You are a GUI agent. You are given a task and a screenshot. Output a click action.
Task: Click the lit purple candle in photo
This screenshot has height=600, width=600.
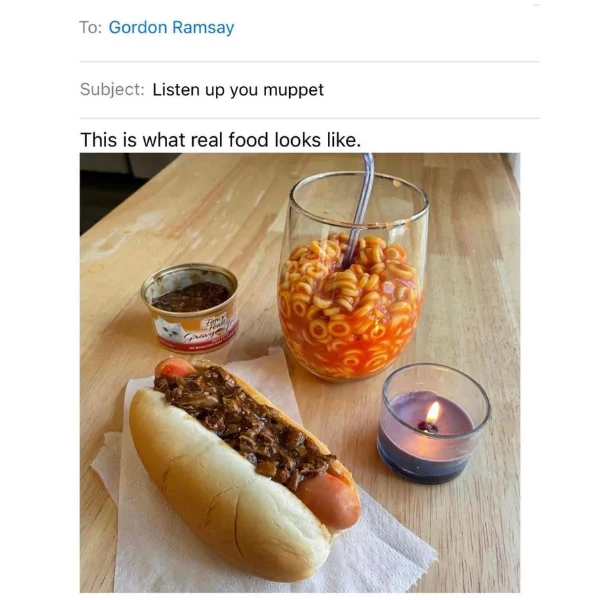pos(433,423)
